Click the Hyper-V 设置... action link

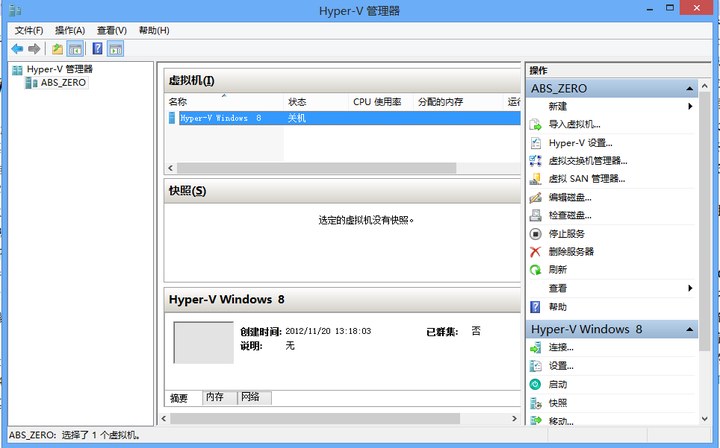pyautogui.click(x=580, y=143)
